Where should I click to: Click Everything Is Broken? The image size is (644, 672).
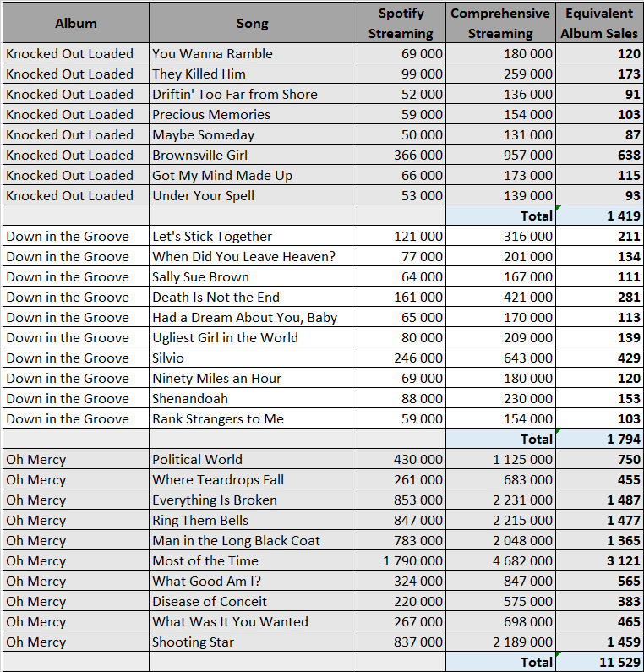253,500
